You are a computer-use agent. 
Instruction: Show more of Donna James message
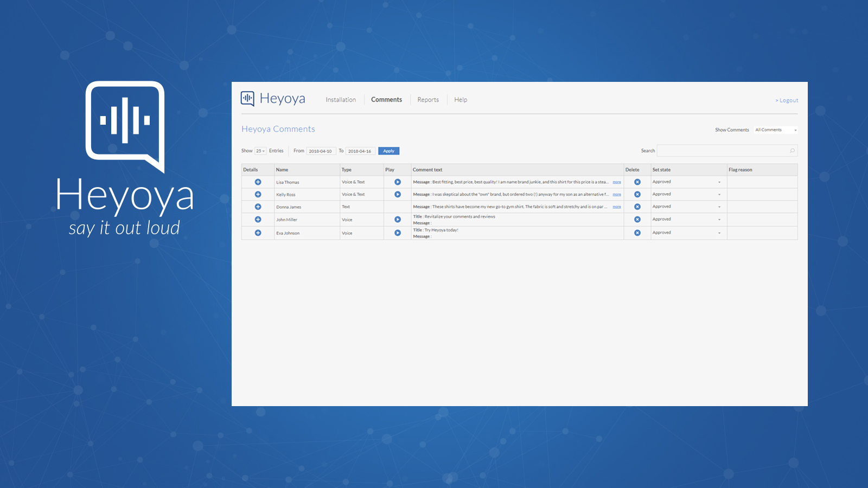pos(617,207)
